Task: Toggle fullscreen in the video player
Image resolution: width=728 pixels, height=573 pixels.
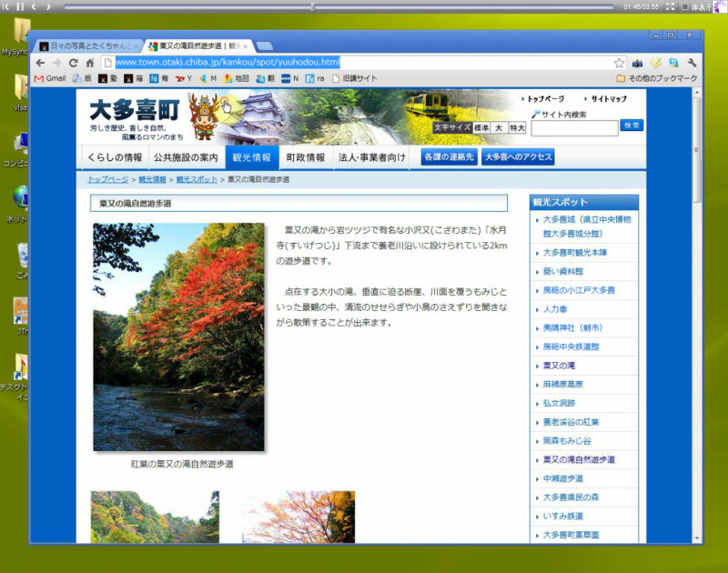Action: 670,6
